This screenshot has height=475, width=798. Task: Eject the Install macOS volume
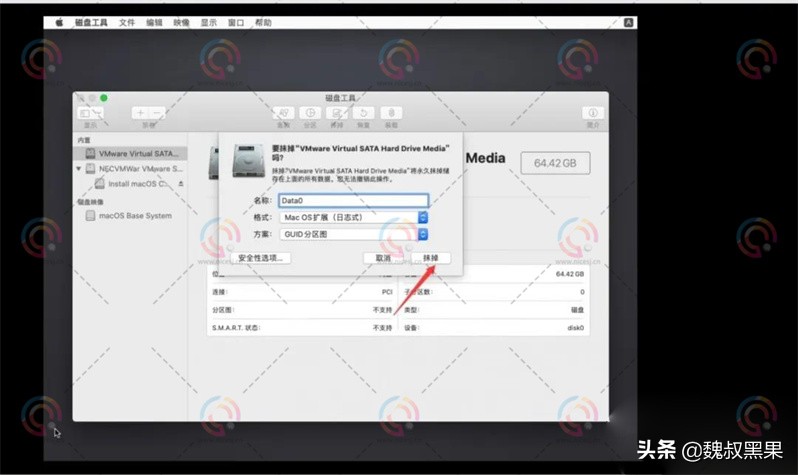[x=181, y=184]
